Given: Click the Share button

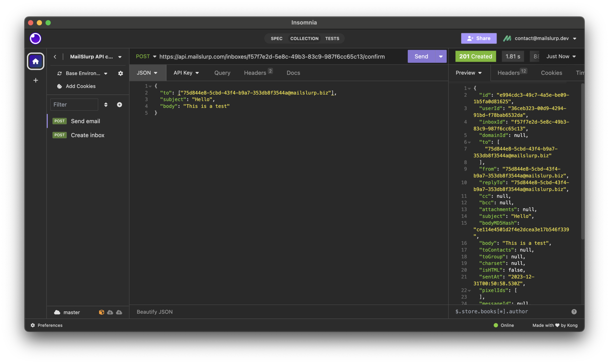Looking at the screenshot, I should (479, 38).
